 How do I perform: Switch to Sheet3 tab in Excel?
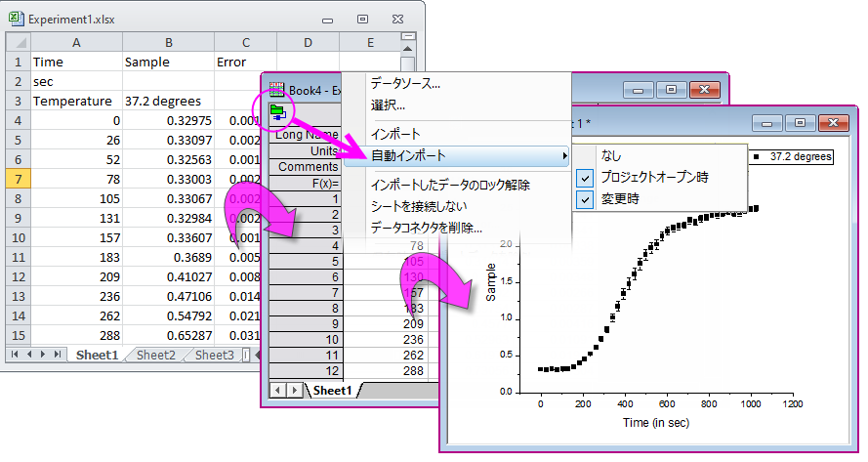click(214, 356)
